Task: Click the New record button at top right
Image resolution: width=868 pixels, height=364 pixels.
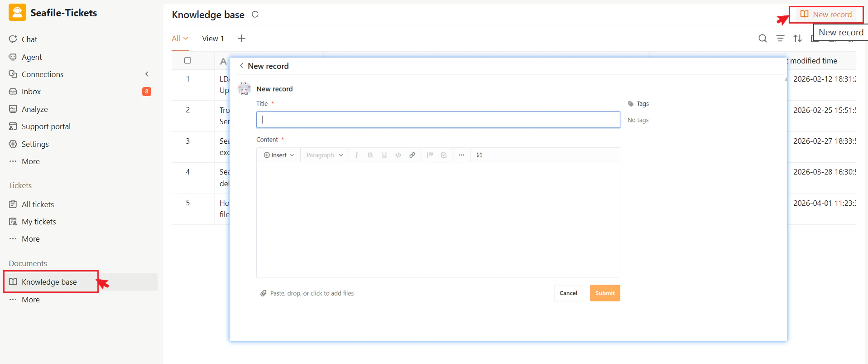Action: click(826, 15)
